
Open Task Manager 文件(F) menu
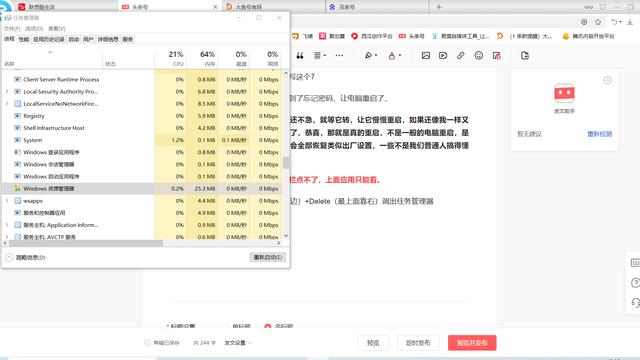click(11, 29)
